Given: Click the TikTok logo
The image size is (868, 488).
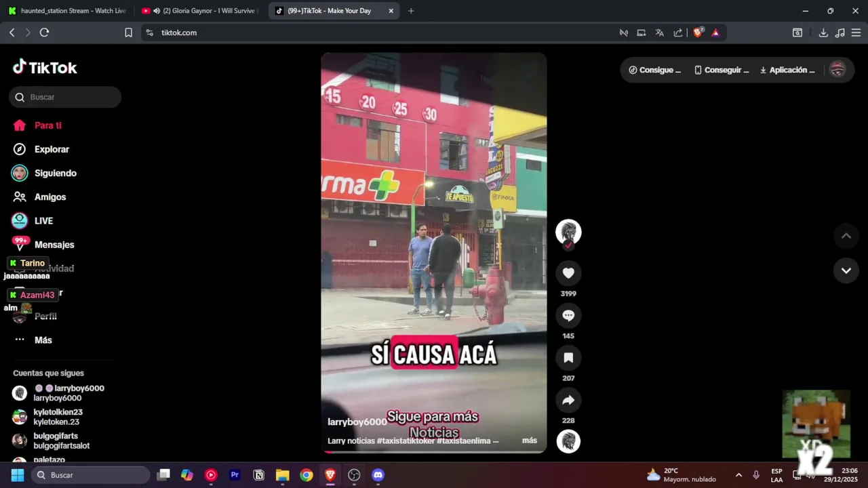Looking at the screenshot, I should [45, 67].
